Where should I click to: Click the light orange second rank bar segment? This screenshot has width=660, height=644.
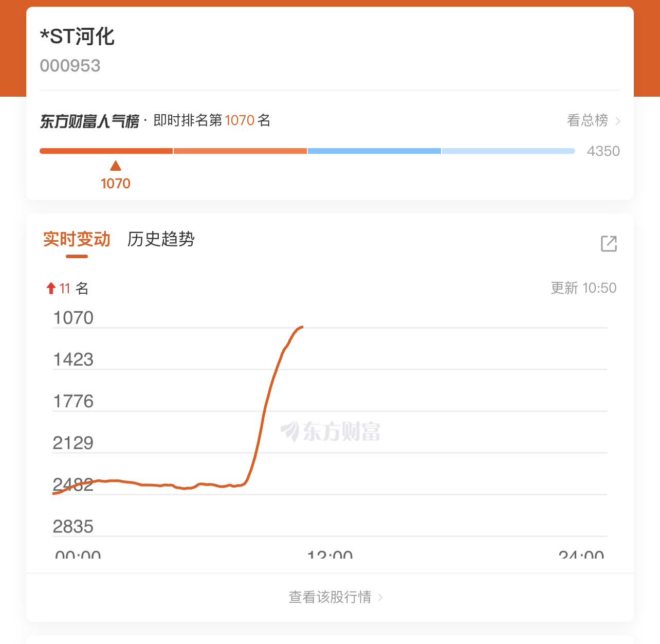240,151
